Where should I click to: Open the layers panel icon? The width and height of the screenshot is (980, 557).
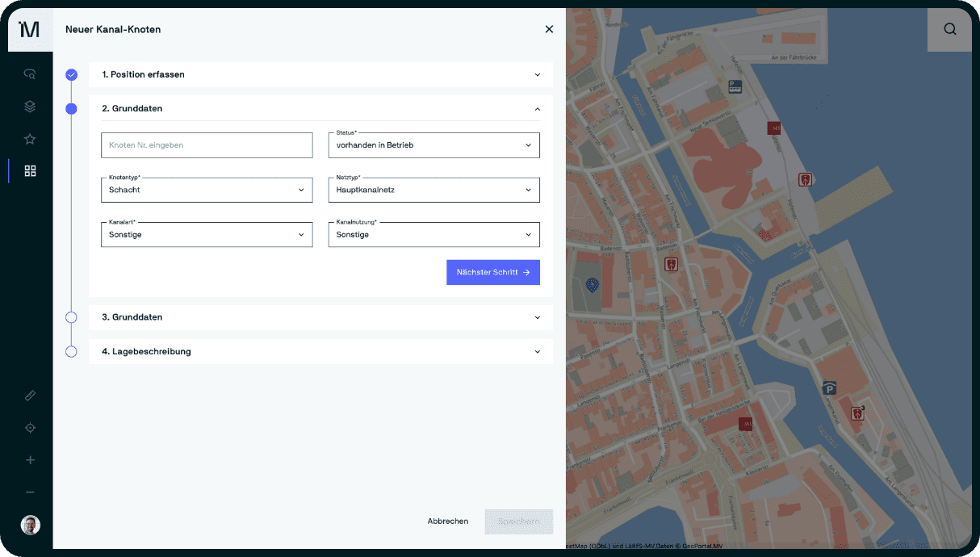(x=30, y=107)
